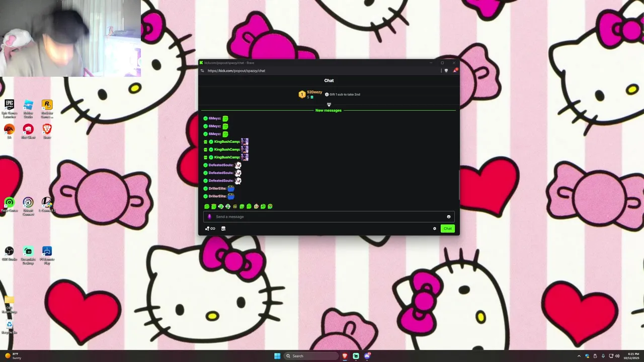The image size is (644, 362).
Task: Open OBS Studio desktop shortcut
Action: (x=9, y=254)
